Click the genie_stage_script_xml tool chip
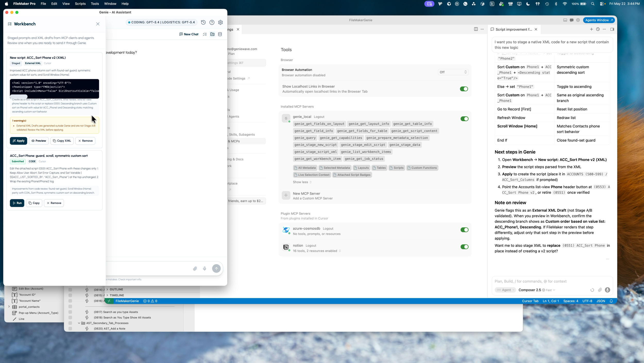 [x=316, y=152]
